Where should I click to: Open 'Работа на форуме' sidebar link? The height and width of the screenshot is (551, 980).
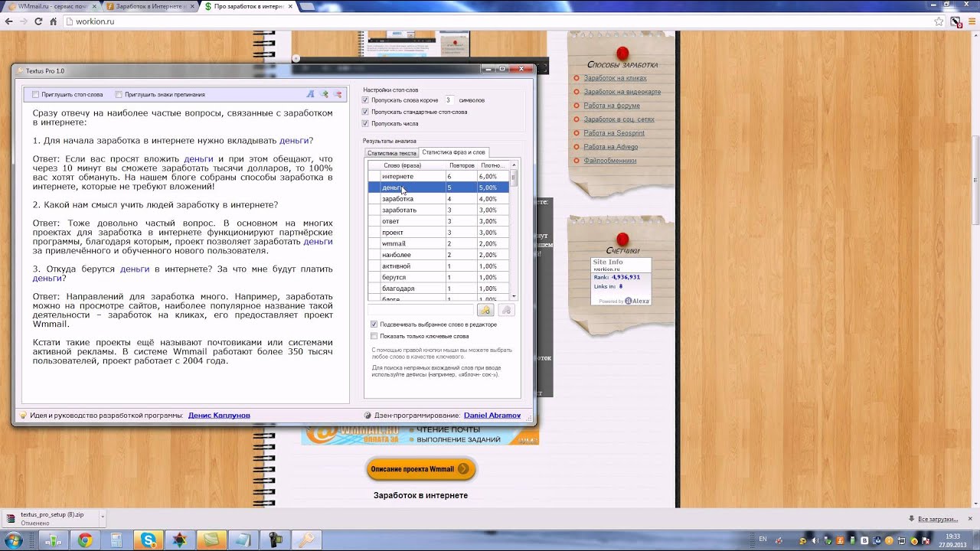[612, 106]
